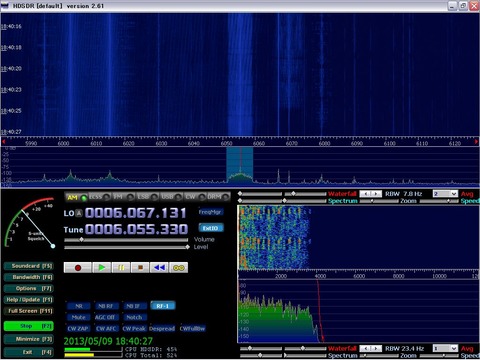Click the upper Spectrum label
480x360 pixels.
point(343,201)
